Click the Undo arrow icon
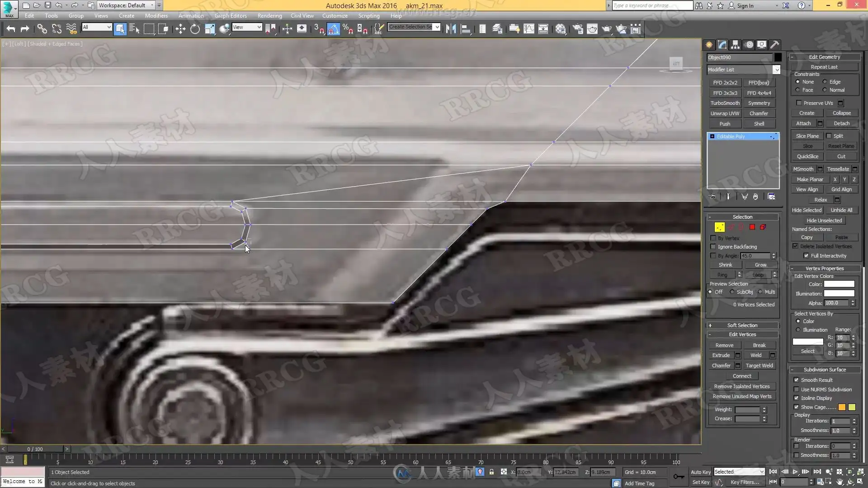The image size is (868, 488). [11, 29]
